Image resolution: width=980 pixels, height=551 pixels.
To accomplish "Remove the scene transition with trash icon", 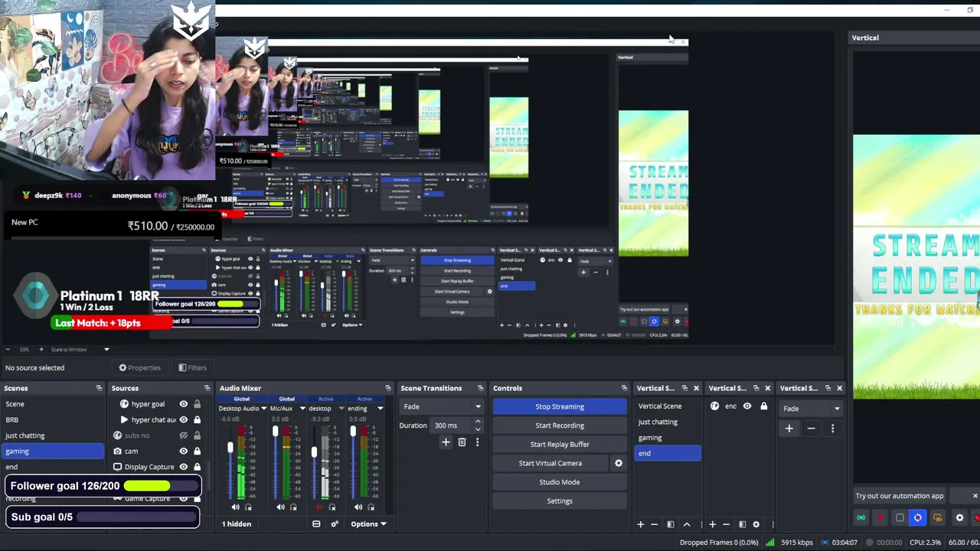I will click(462, 442).
